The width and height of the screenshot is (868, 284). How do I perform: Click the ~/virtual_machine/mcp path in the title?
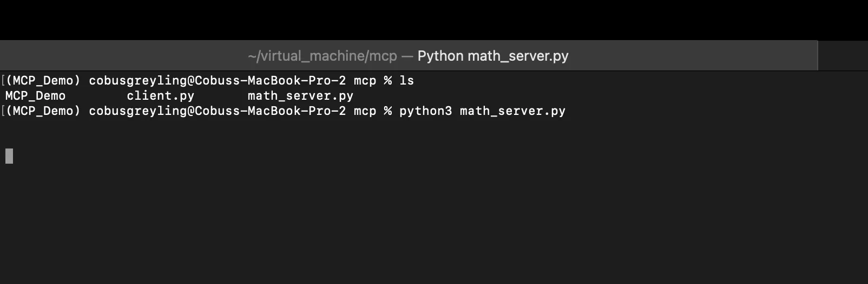[323, 56]
